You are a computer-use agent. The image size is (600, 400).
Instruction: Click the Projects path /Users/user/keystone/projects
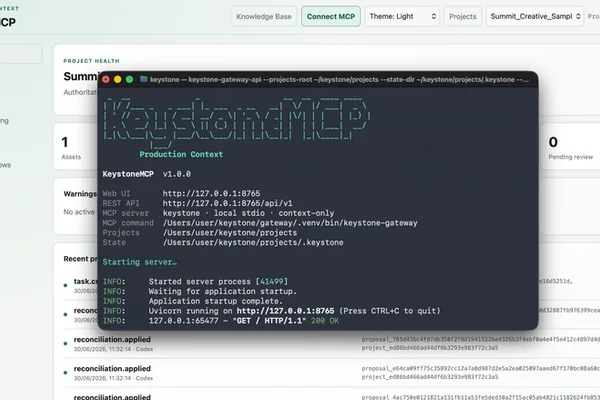pos(230,233)
